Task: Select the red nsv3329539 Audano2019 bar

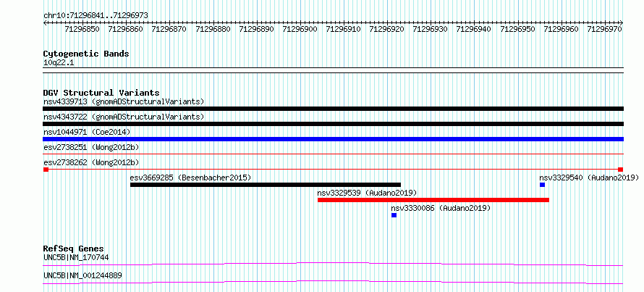Action: point(433,200)
